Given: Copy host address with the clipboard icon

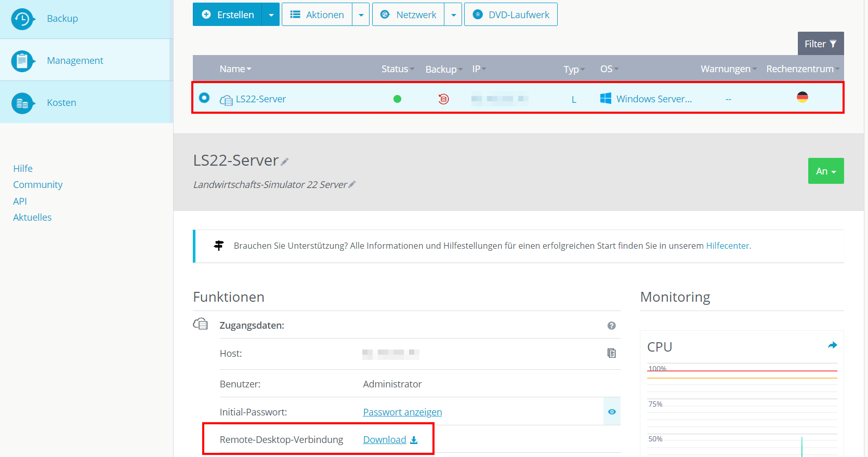Looking at the screenshot, I should 612,353.
